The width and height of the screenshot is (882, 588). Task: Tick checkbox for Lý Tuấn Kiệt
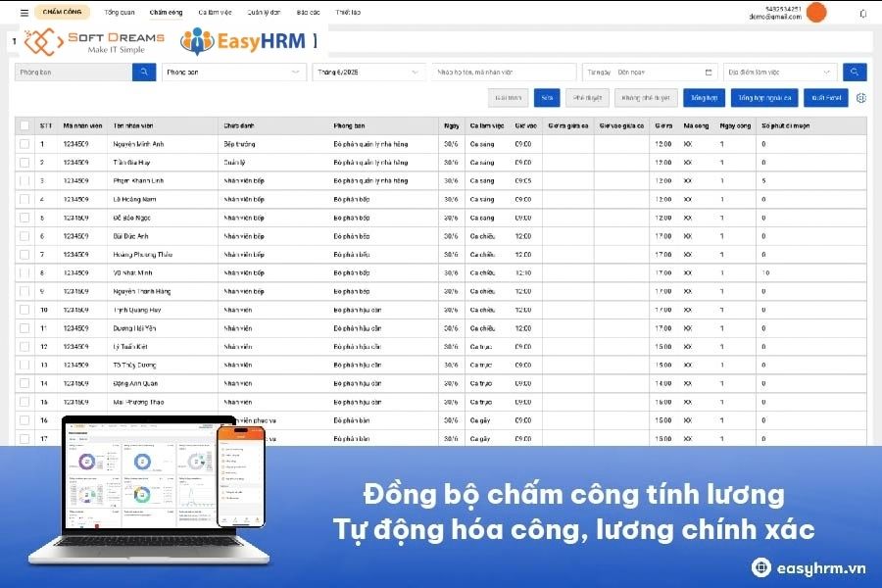pos(24,347)
